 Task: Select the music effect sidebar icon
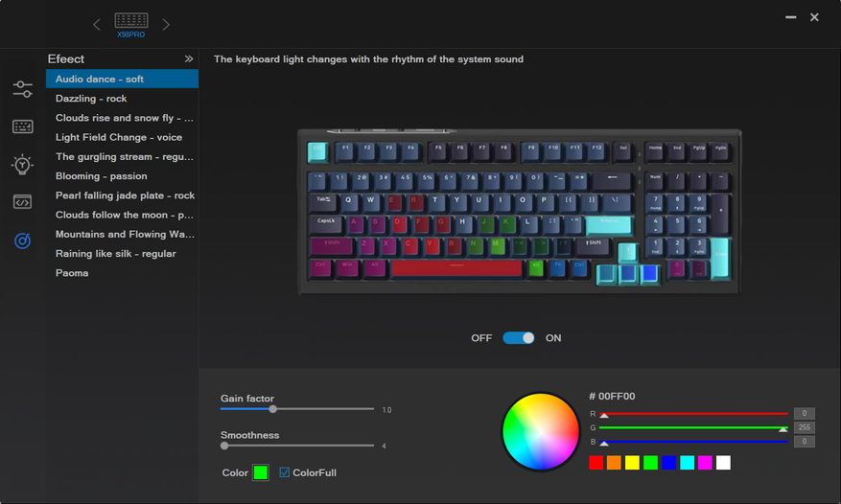(22, 241)
